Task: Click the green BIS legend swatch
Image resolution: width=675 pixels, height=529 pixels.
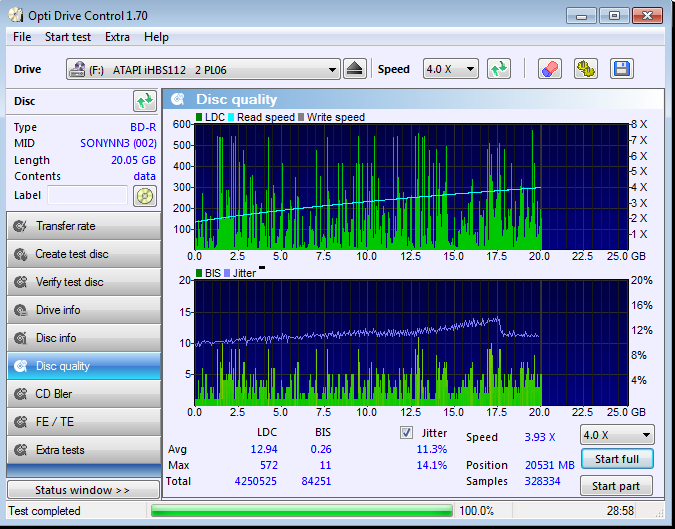Action: point(199,273)
